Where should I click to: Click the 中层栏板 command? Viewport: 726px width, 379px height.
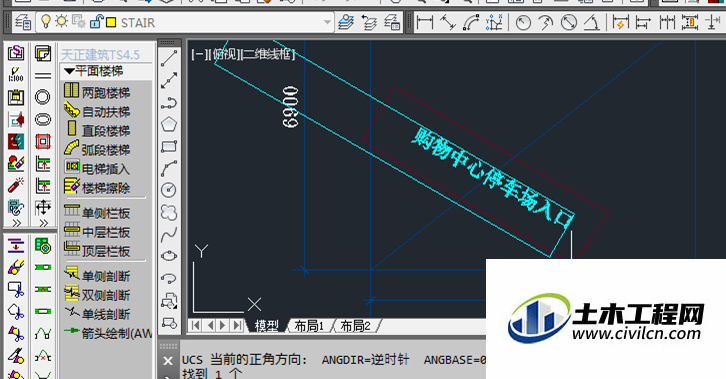[97, 231]
